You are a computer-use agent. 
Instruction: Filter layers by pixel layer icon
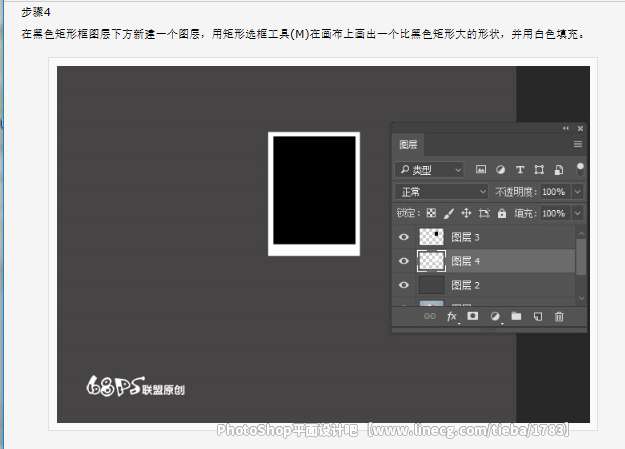pyautogui.click(x=481, y=169)
